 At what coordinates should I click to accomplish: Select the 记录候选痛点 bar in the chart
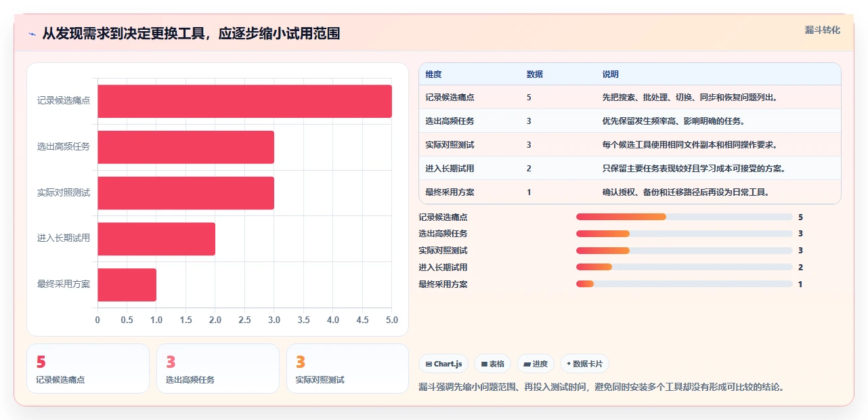[244, 101]
